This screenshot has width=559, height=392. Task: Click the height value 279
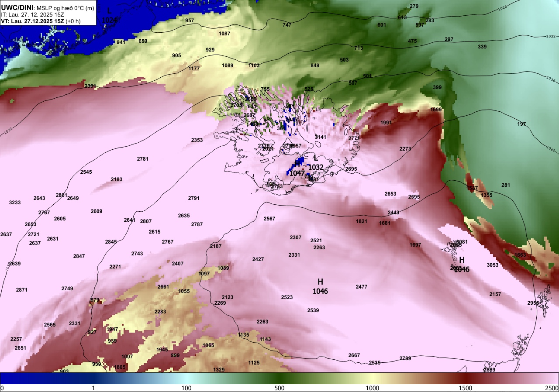tap(414, 6)
